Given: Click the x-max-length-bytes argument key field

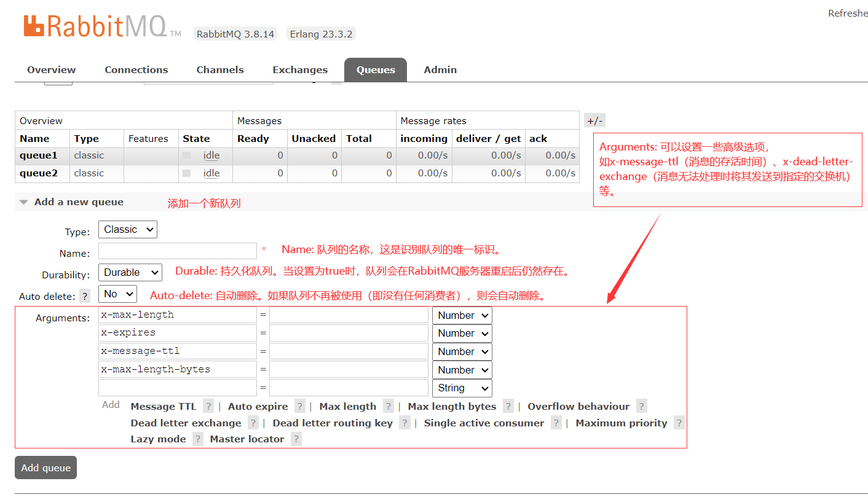Looking at the screenshot, I should pos(178,370).
